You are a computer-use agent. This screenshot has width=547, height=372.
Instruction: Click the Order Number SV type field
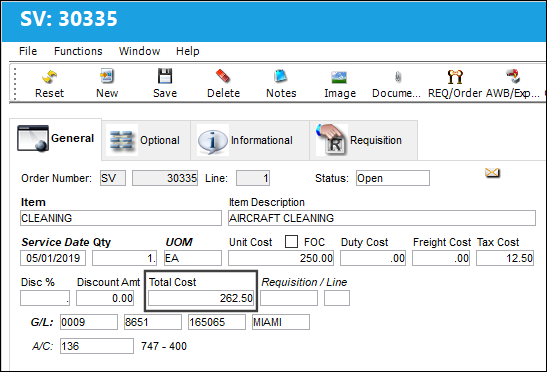tap(113, 178)
